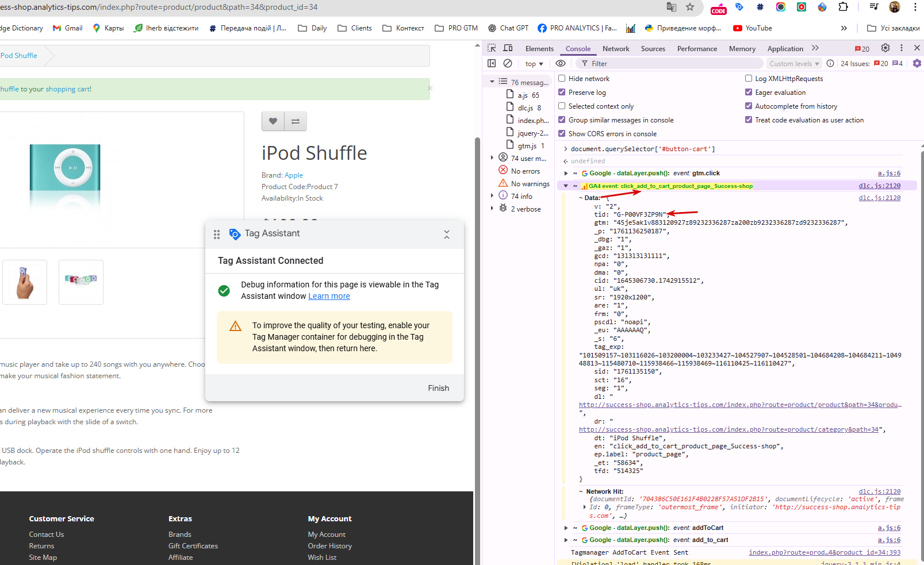Open the chart icon bookmark in bookmarks bar
Image resolution: width=924 pixels, height=565 pixels.
[x=631, y=28]
